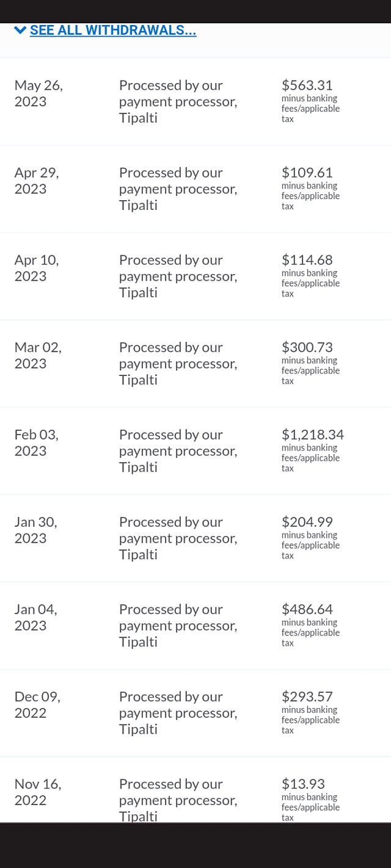
Task: Click the $293.57 amount
Action: pos(307,696)
